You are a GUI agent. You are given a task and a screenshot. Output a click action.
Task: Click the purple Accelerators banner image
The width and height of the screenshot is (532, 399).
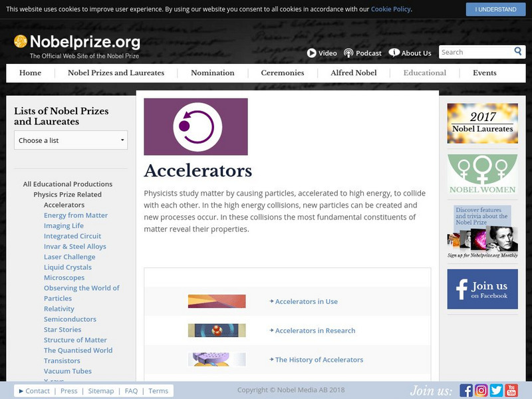click(196, 126)
